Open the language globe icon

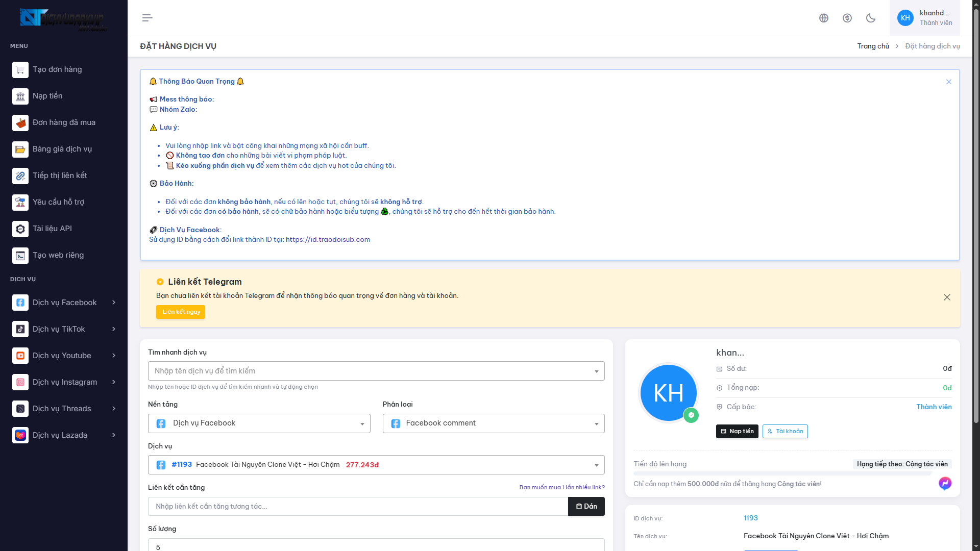tap(824, 18)
